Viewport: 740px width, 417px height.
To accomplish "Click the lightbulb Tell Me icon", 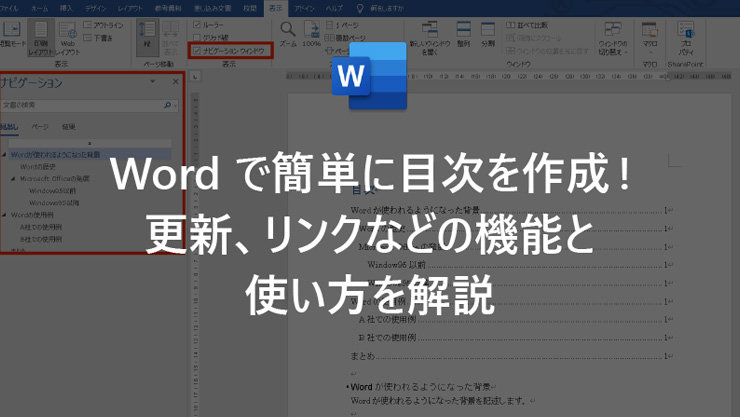I will pyautogui.click(x=360, y=8).
